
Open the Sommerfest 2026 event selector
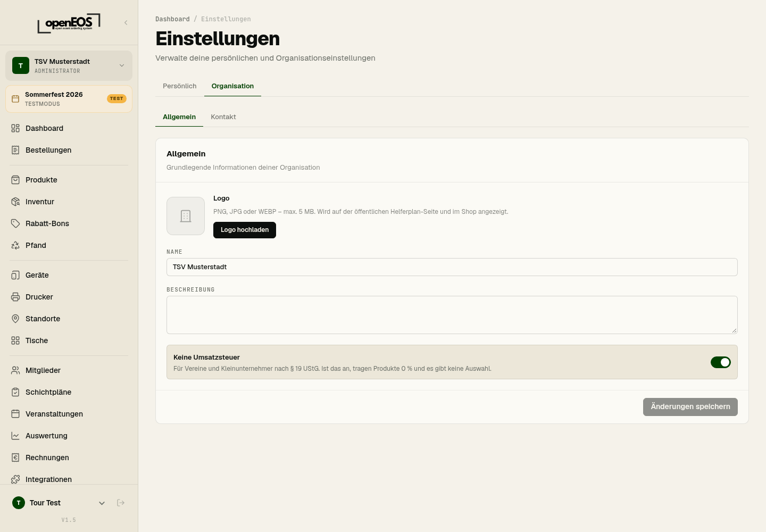(69, 99)
